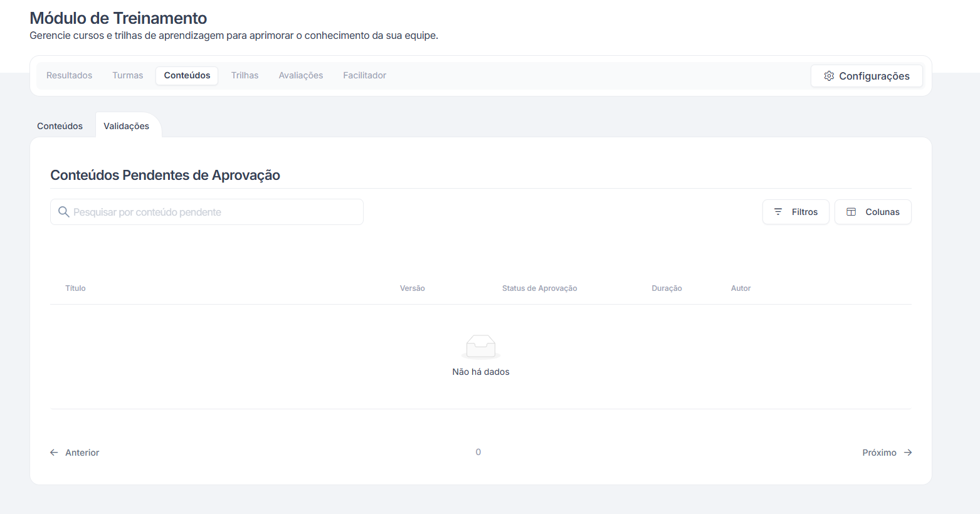Focus the Pesquisar por conteúdo pendente field
The image size is (980, 514).
pos(213,212)
